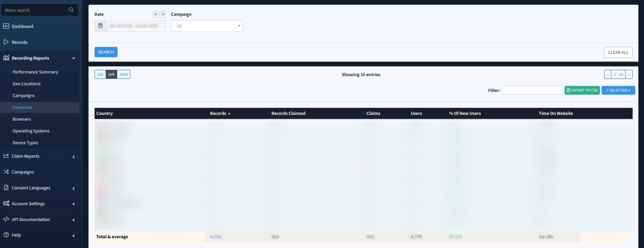Select 100 entries per page
The height and width of the screenshot is (248, 644).
point(100,75)
